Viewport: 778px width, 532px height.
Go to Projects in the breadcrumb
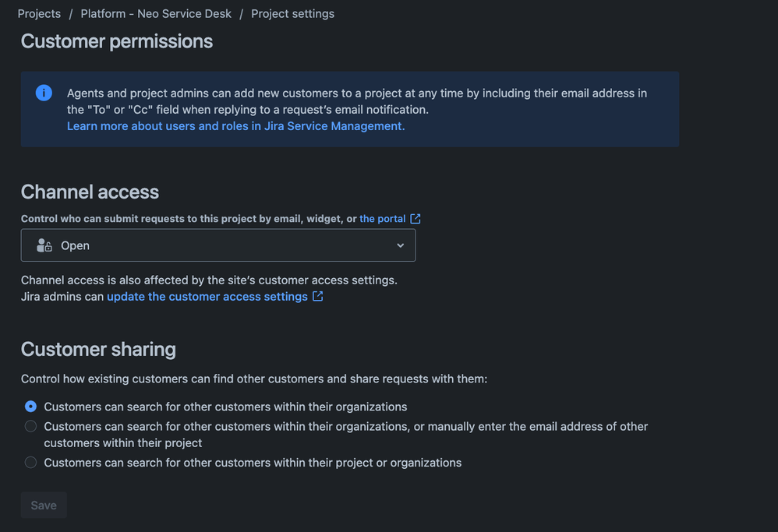39,14
